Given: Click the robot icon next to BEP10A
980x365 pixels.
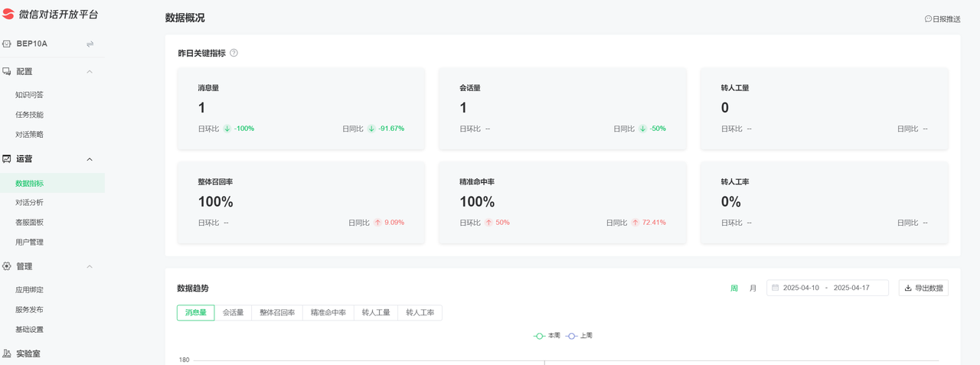Looking at the screenshot, I should point(7,44).
